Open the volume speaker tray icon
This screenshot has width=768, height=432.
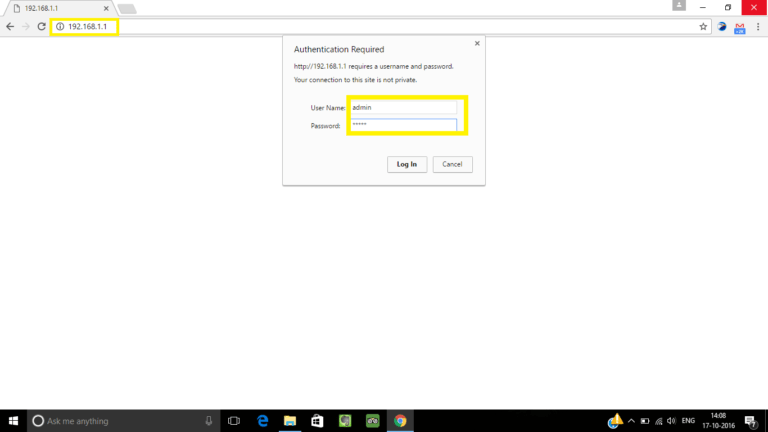tap(672, 421)
